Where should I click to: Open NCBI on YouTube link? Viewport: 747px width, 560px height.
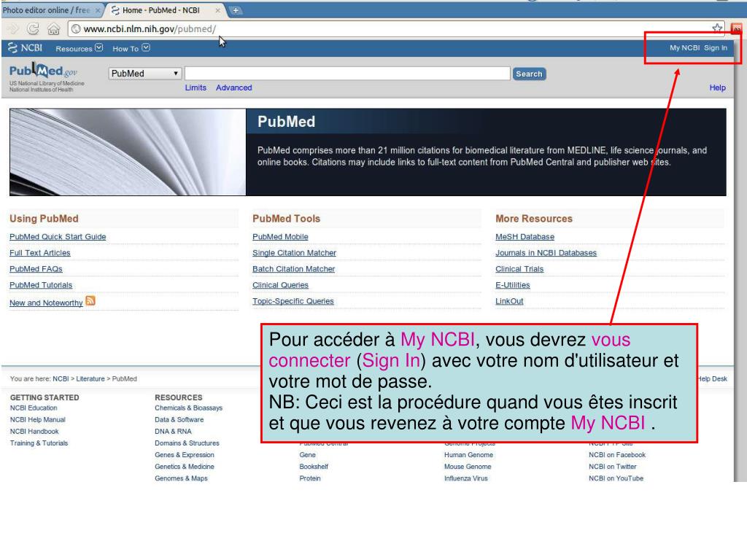tap(616, 478)
